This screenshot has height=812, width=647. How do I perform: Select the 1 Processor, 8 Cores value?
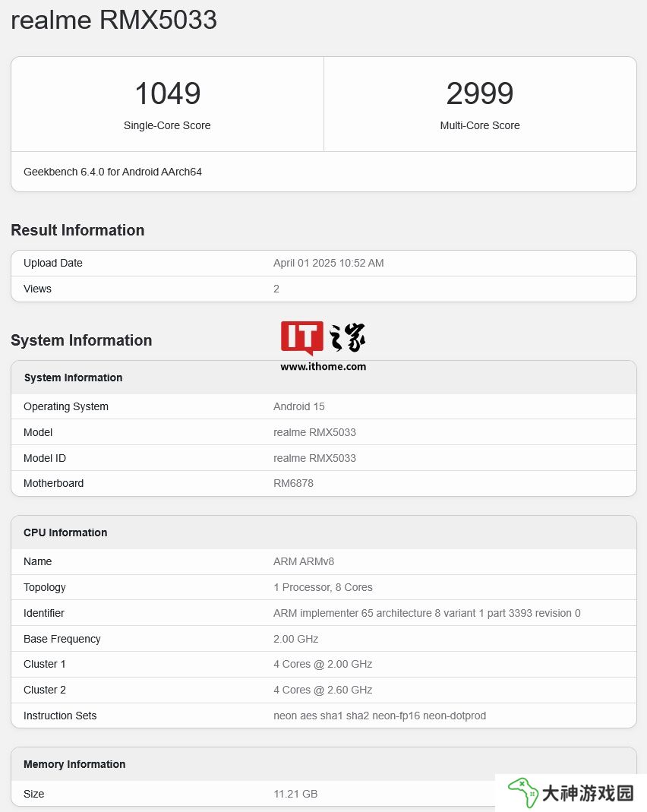pyautogui.click(x=323, y=587)
